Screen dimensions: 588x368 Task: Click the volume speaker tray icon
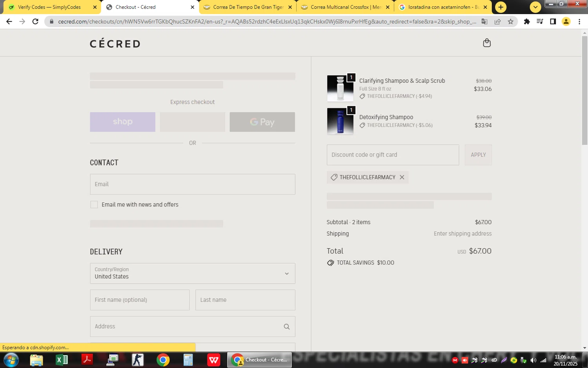point(533,360)
